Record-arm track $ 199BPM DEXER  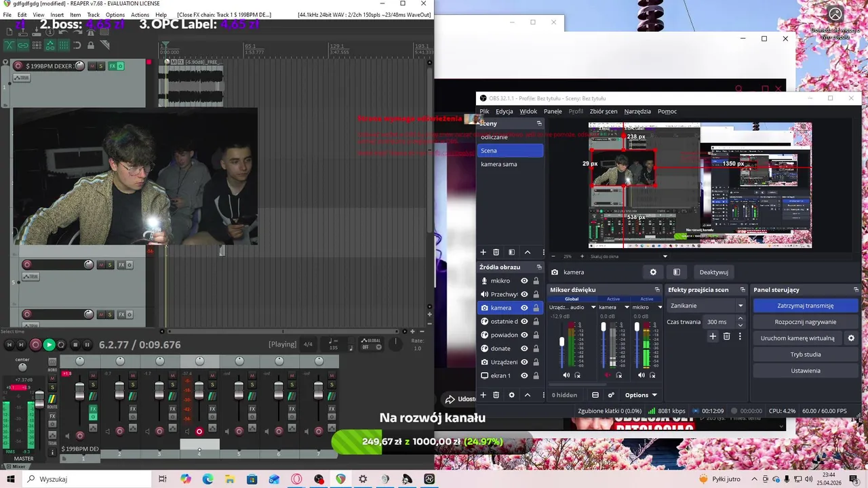18,66
